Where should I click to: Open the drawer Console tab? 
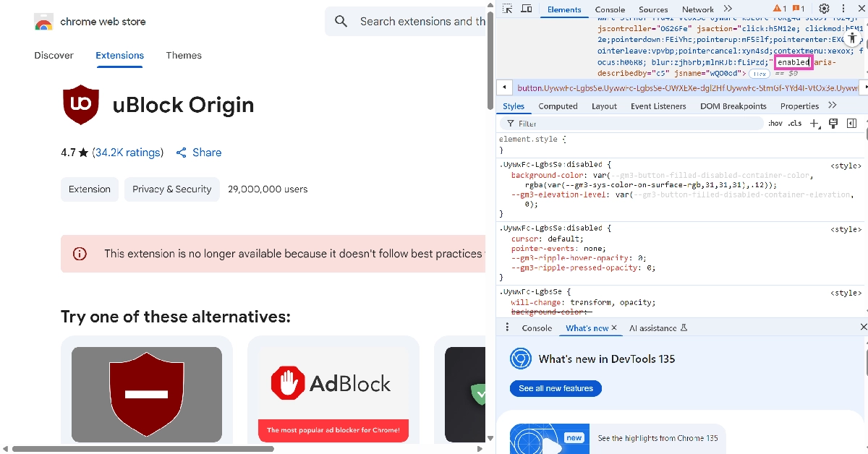[x=537, y=327]
